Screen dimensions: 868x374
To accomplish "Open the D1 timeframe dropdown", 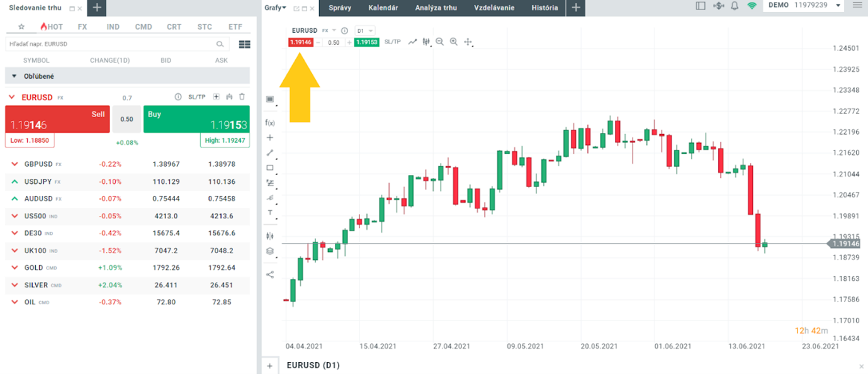I will [x=364, y=30].
